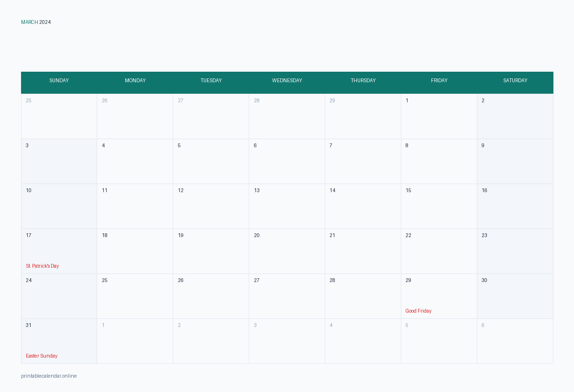This screenshot has width=574, height=392.
Task: Select the date 14 cell
Action: click(363, 207)
